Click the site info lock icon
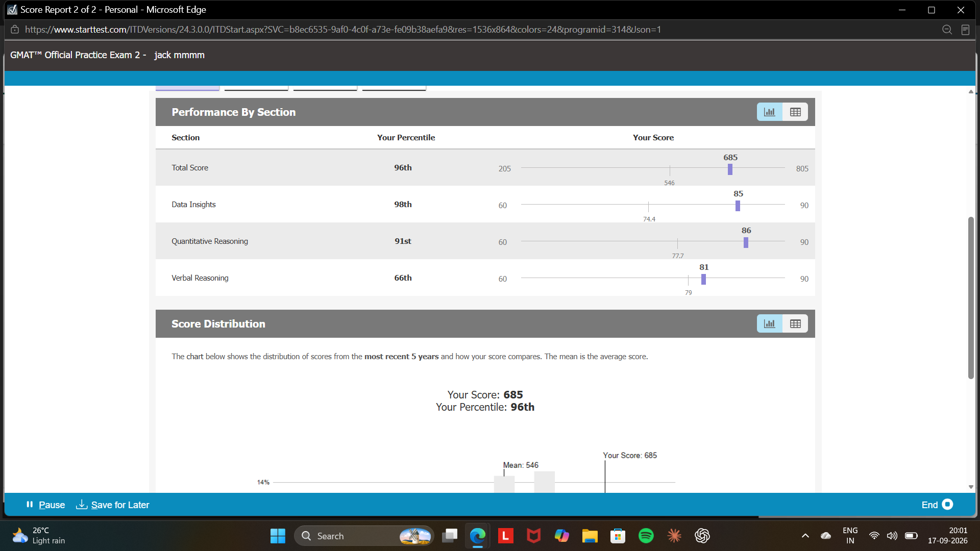The height and width of the screenshot is (551, 980). (x=15, y=30)
